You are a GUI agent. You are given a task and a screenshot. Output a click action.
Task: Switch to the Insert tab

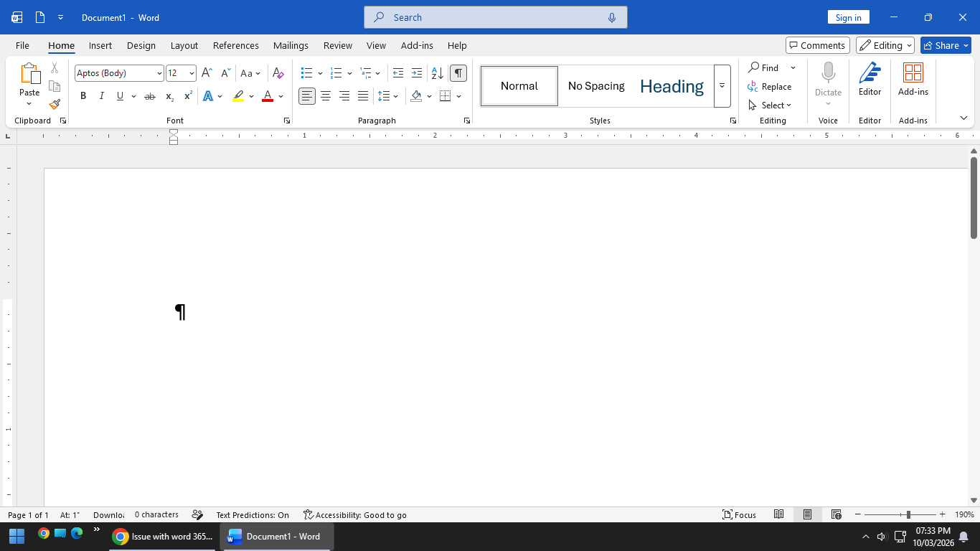point(100,45)
